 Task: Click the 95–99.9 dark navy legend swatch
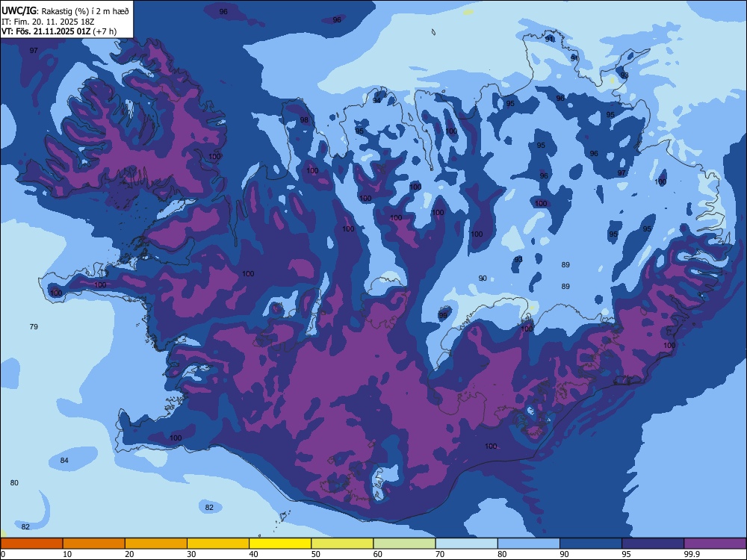653,544
